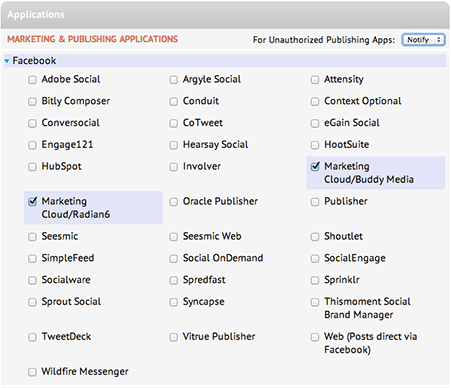
Task: Tick the Social OnDemand checkbox
Action: (x=174, y=258)
